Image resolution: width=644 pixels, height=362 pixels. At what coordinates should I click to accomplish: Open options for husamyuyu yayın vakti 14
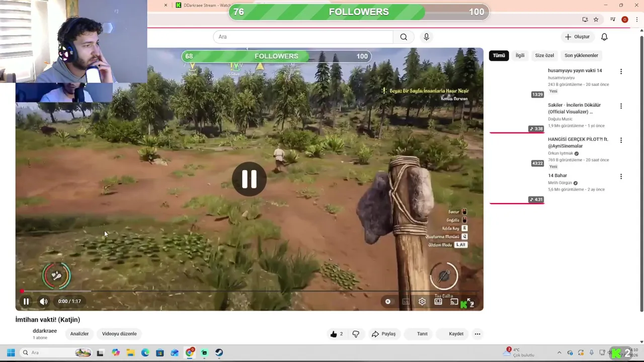click(621, 71)
